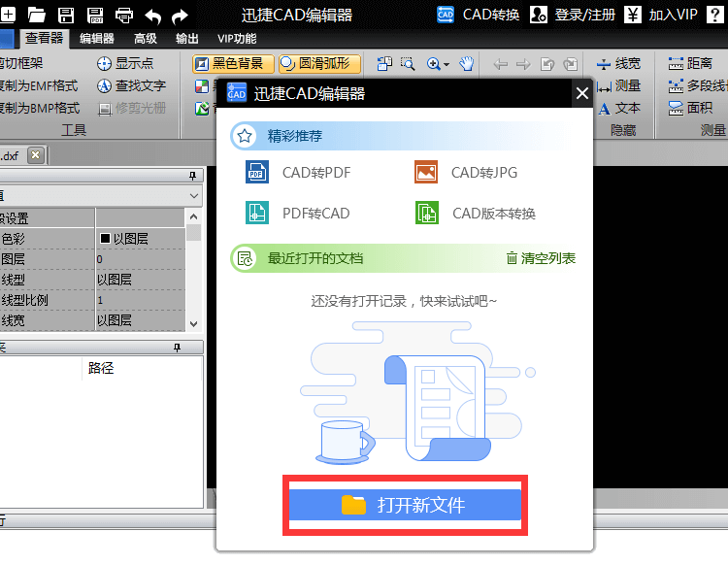Image resolution: width=728 pixels, height=565 pixels.
Task: Click 清空列表 to clear recent files
Action: click(541, 258)
